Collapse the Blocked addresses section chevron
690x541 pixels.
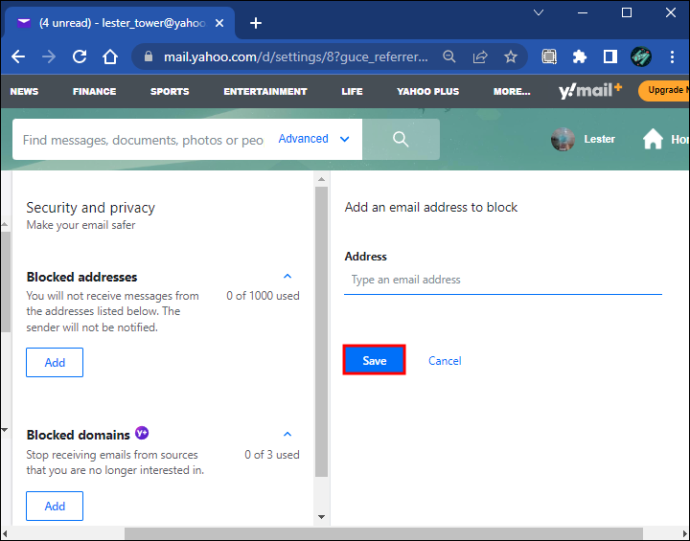click(x=287, y=276)
